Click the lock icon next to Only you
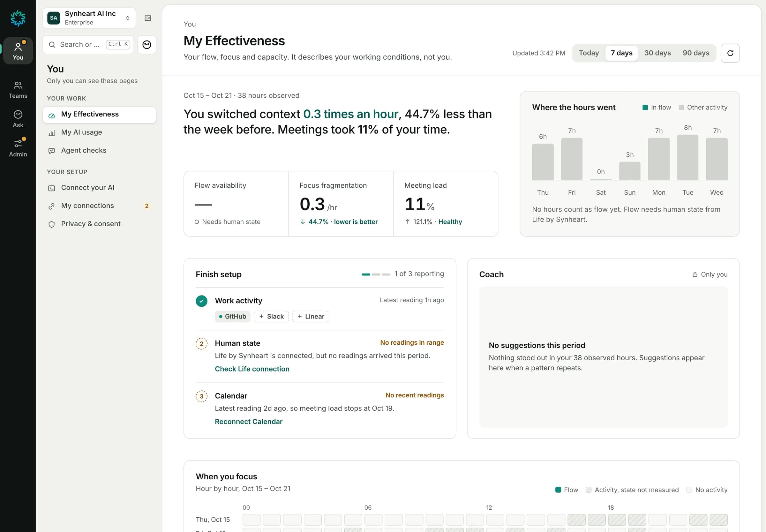The width and height of the screenshot is (766, 532). (695, 274)
